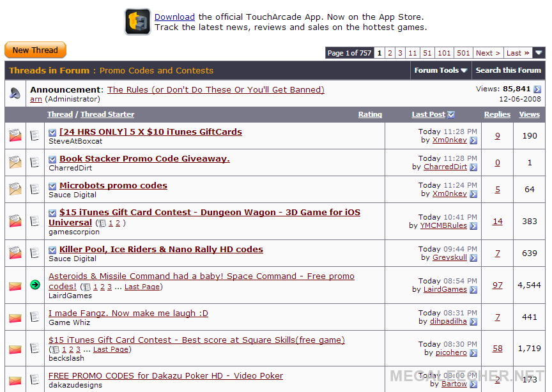
Task: Click envelope icon for Space Command thread
Action: 15,287
